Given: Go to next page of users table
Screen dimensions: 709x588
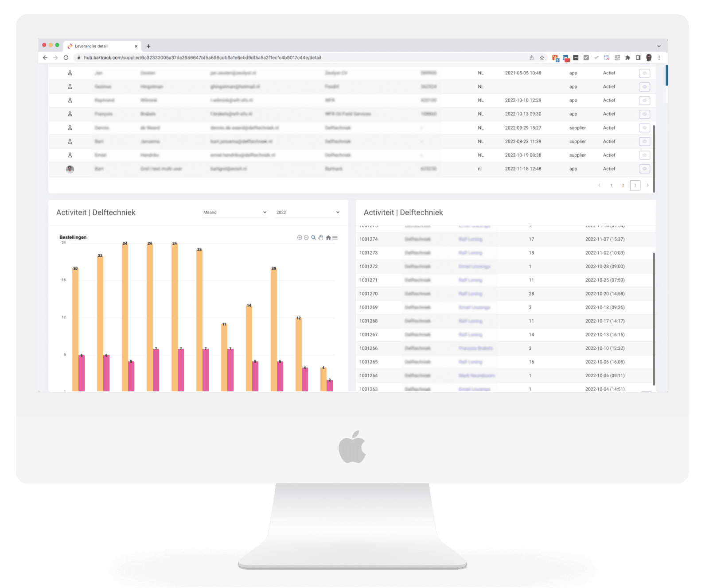Looking at the screenshot, I should click(647, 186).
